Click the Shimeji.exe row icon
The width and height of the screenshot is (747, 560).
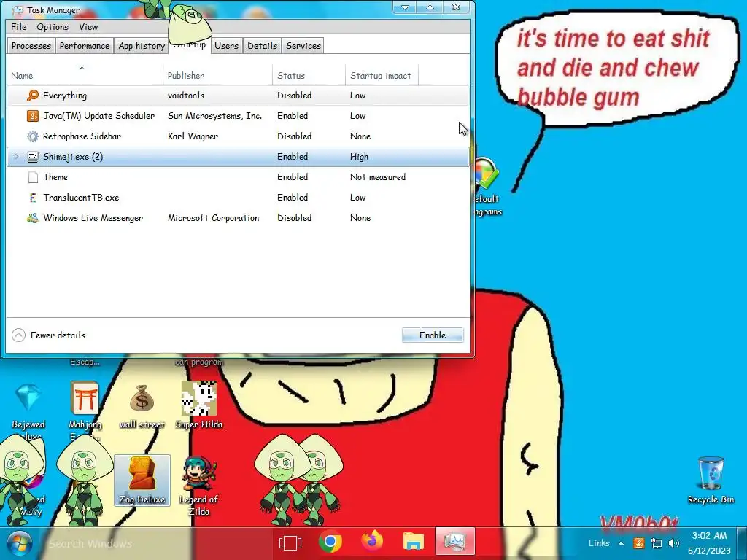click(x=32, y=157)
